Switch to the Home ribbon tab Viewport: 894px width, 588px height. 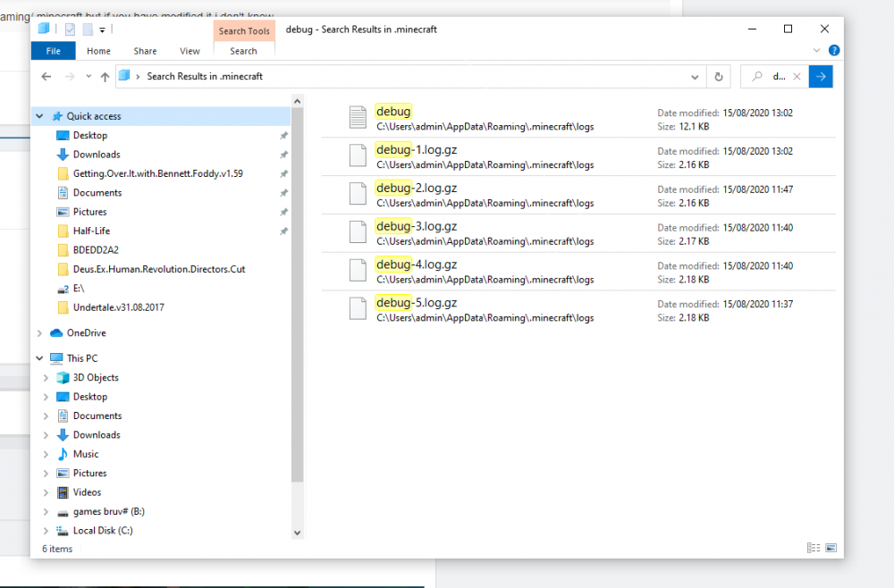tap(98, 51)
